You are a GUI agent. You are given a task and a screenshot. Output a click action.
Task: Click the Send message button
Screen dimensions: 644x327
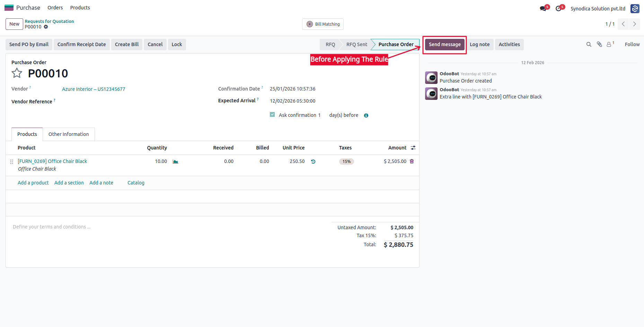tap(444, 44)
